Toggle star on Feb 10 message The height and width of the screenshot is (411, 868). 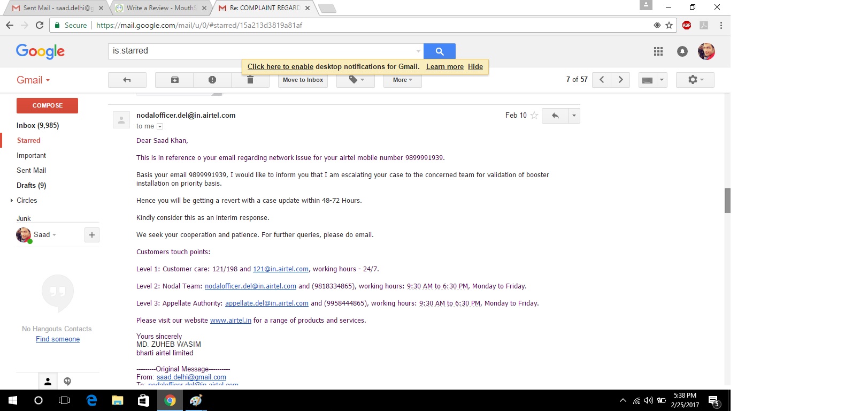534,116
